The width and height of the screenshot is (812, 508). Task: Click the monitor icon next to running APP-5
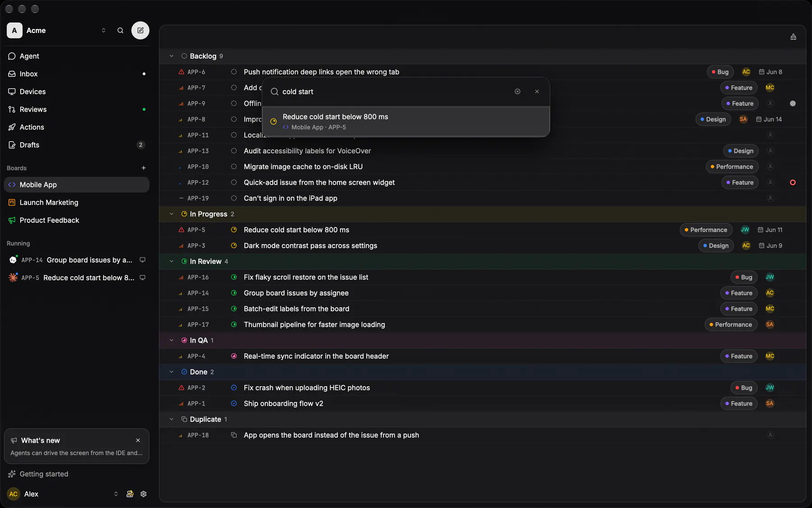pyautogui.click(x=143, y=278)
